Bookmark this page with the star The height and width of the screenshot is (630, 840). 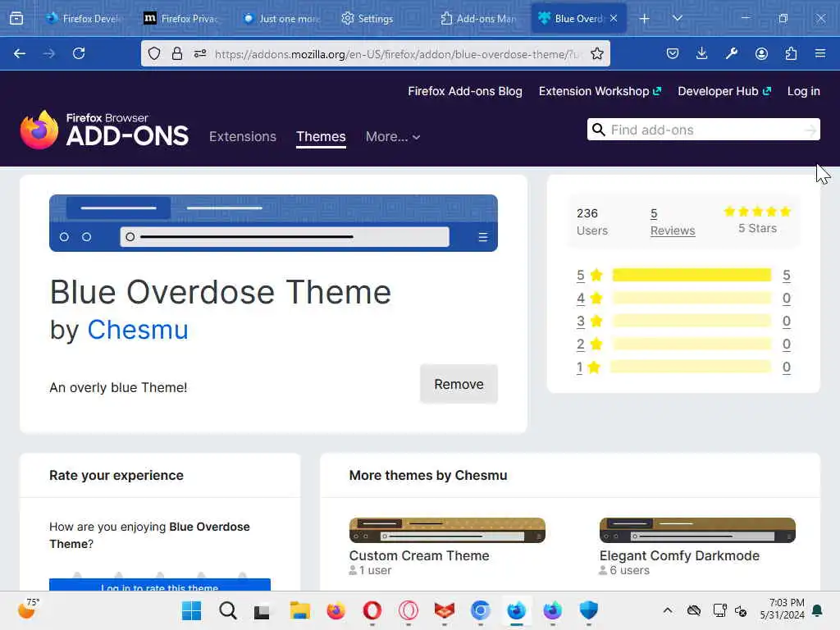pos(597,53)
